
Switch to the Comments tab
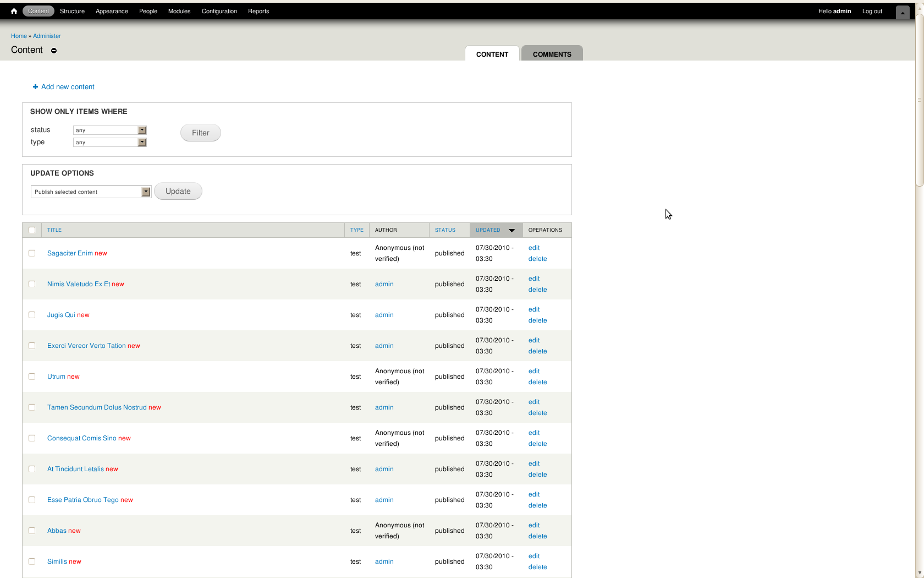pos(552,54)
